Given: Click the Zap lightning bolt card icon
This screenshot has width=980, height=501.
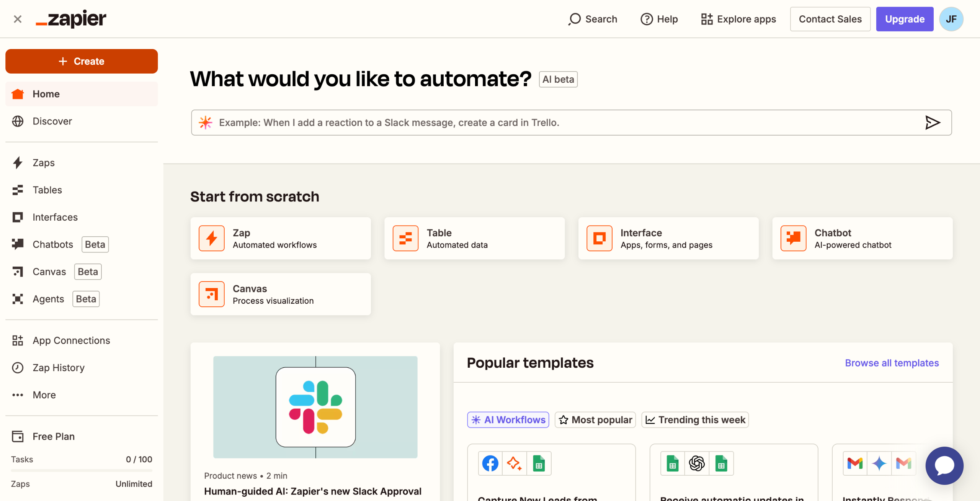Looking at the screenshot, I should tap(211, 238).
